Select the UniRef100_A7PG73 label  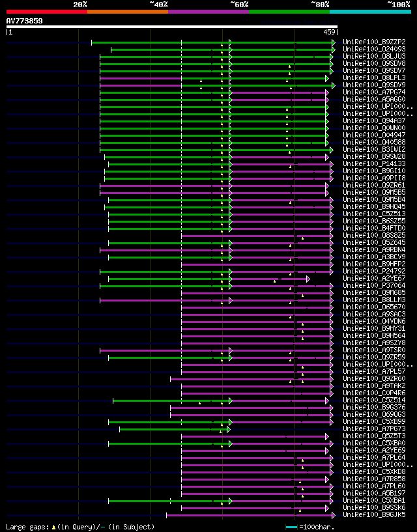(374, 429)
